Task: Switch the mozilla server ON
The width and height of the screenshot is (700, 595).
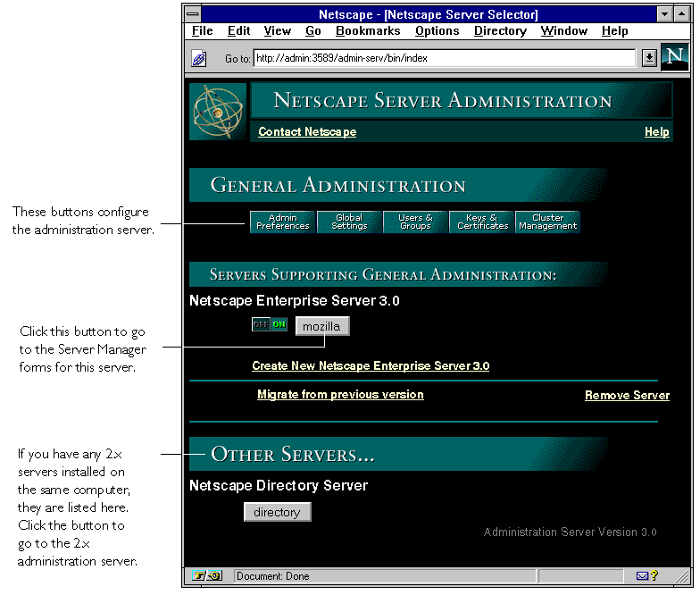Action: [x=279, y=325]
